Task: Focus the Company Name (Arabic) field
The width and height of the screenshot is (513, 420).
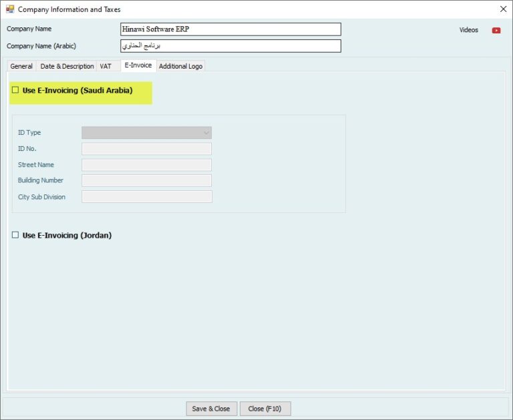Action: (230, 46)
